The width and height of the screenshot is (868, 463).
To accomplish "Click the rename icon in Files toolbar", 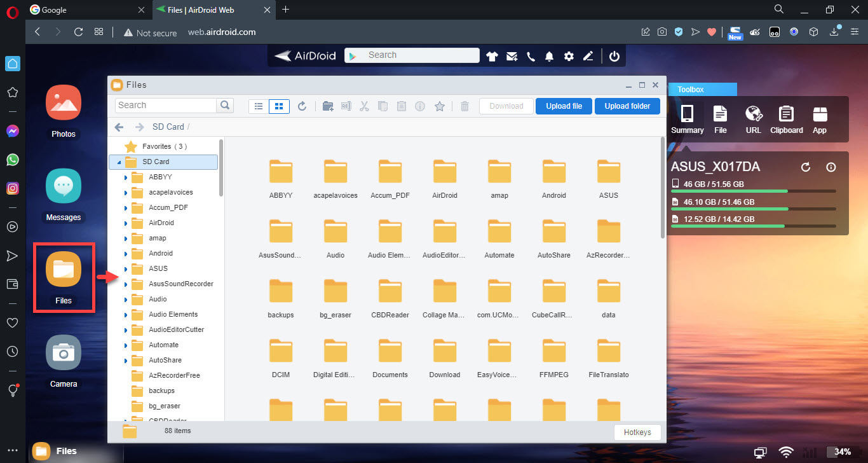I will click(346, 106).
